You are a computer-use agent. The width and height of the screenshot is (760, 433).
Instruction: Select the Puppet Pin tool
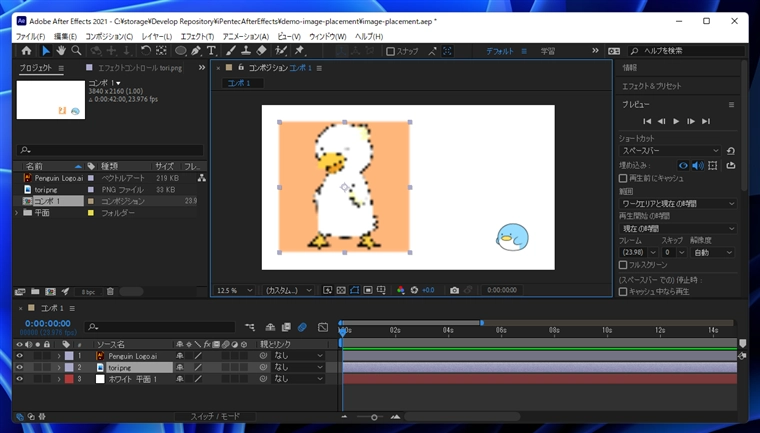[x=299, y=51]
